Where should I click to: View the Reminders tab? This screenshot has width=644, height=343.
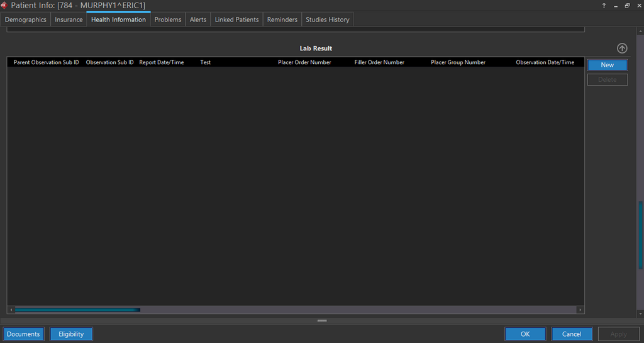[282, 20]
